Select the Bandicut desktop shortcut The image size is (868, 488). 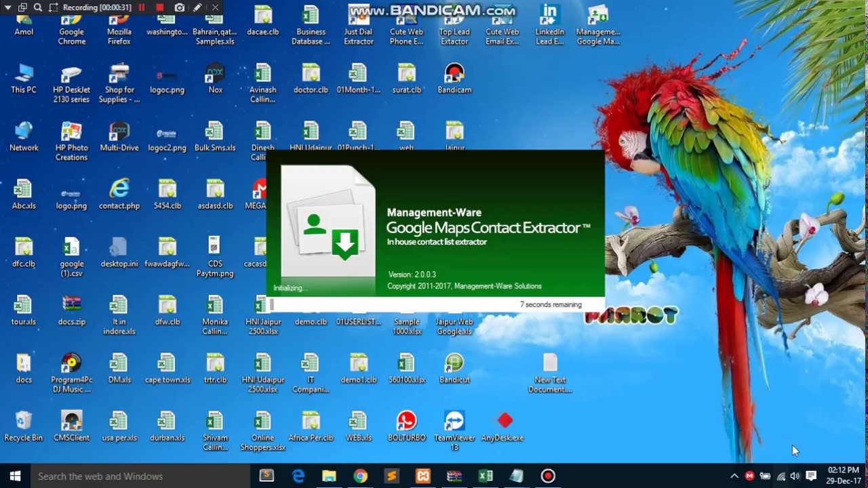(x=454, y=369)
